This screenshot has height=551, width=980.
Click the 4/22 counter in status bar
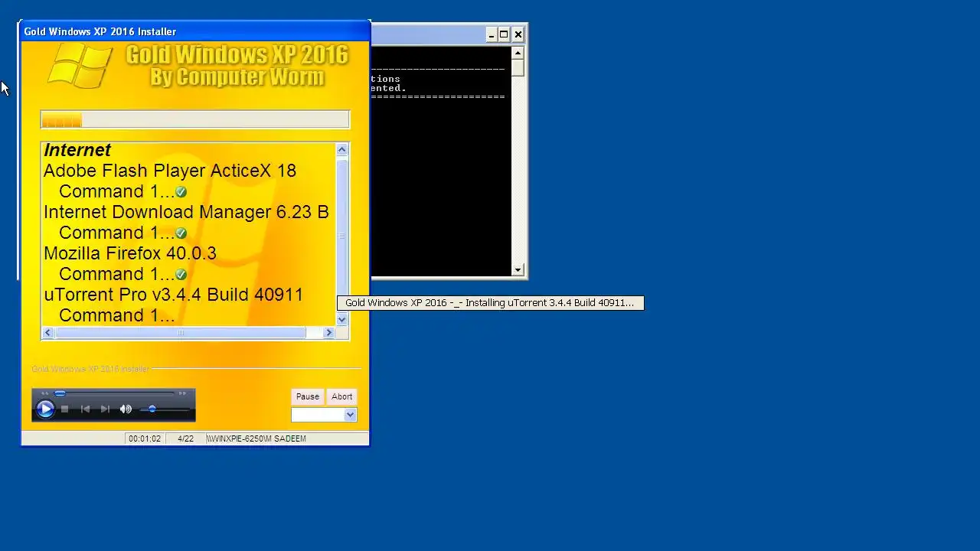pos(185,439)
